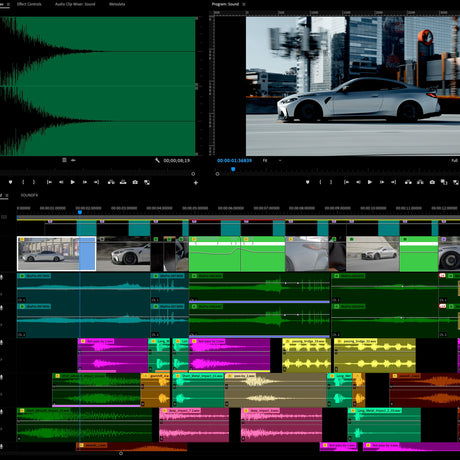
Task: Click Drag Audio Only icon under waveform
Action: (x=73, y=160)
